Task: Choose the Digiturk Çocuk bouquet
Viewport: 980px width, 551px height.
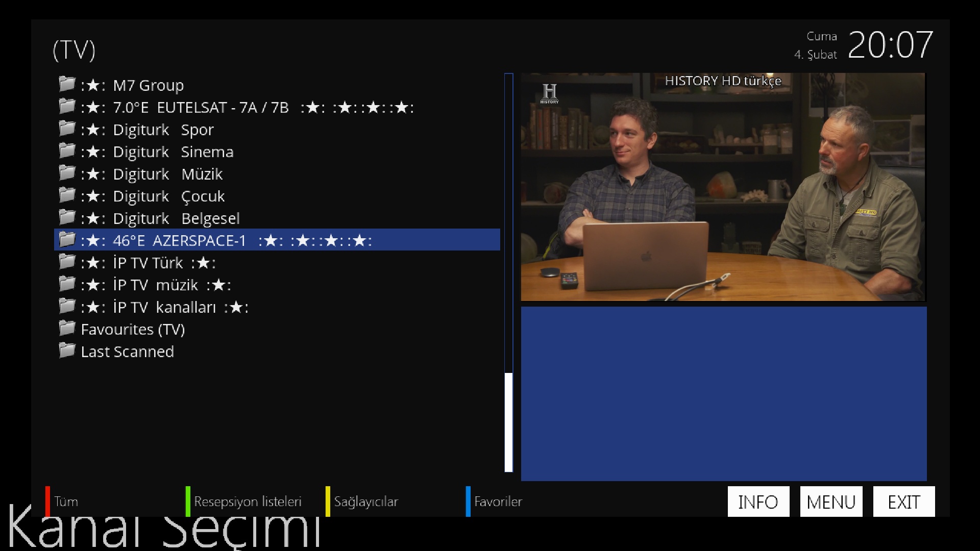Action: 277,196
